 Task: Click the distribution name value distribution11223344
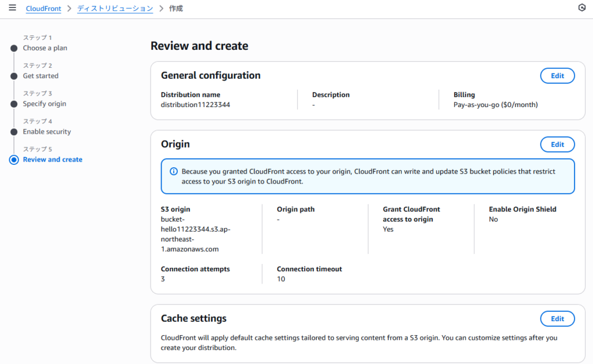(191, 105)
